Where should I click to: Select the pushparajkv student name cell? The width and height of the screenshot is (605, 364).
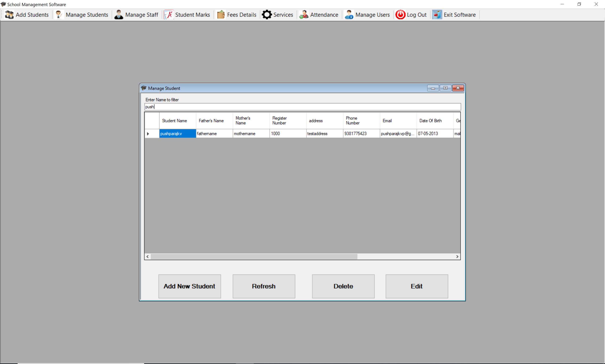pyautogui.click(x=177, y=134)
